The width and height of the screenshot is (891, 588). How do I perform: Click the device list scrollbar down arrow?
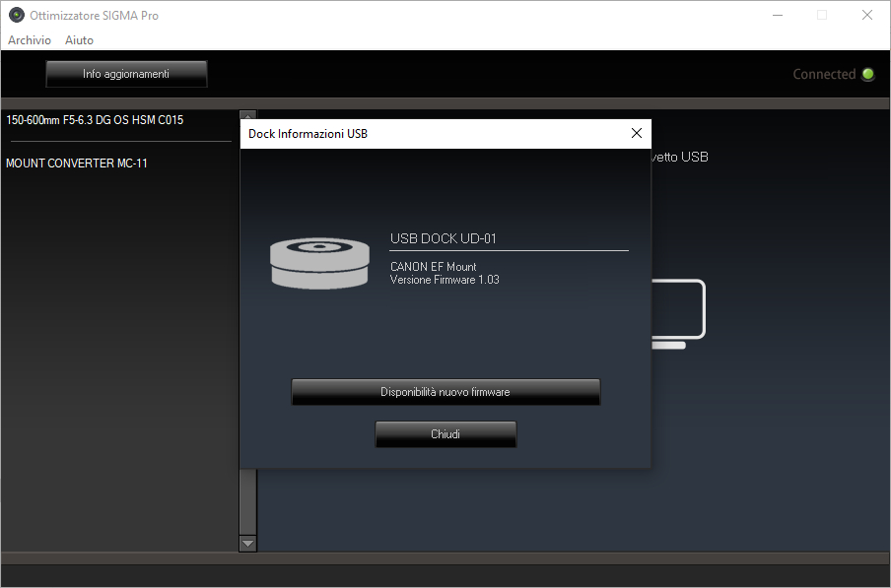point(247,543)
